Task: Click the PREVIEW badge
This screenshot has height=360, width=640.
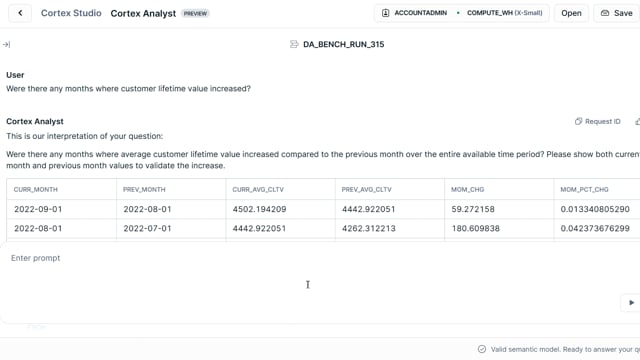Action: click(x=195, y=13)
